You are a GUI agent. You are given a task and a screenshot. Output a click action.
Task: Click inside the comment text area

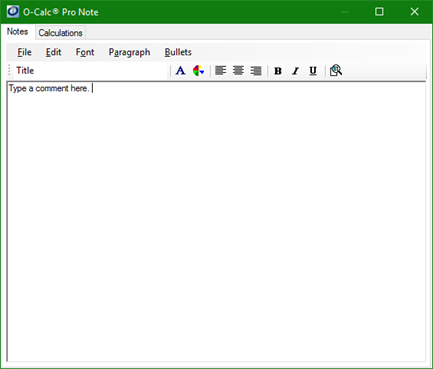pos(216,222)
